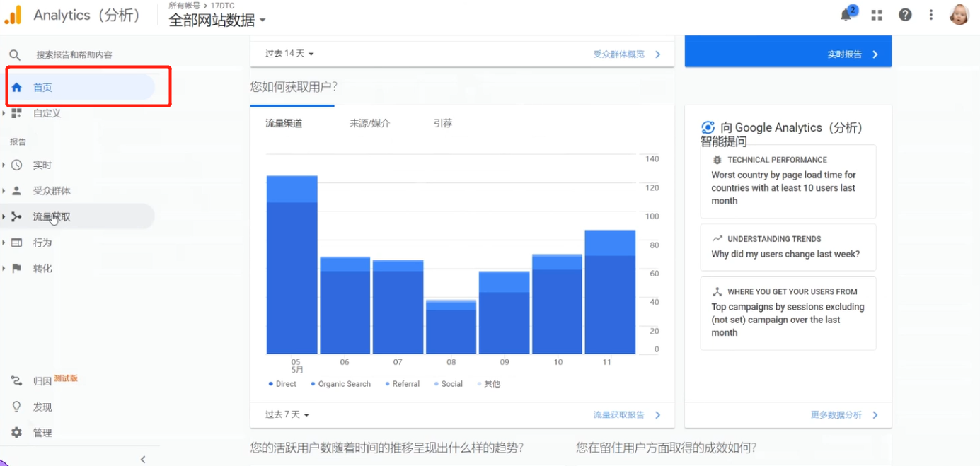Open the 实时 (Realtime) report section
This screenshot has height=466, width=980.
click(x=42, y=164)
